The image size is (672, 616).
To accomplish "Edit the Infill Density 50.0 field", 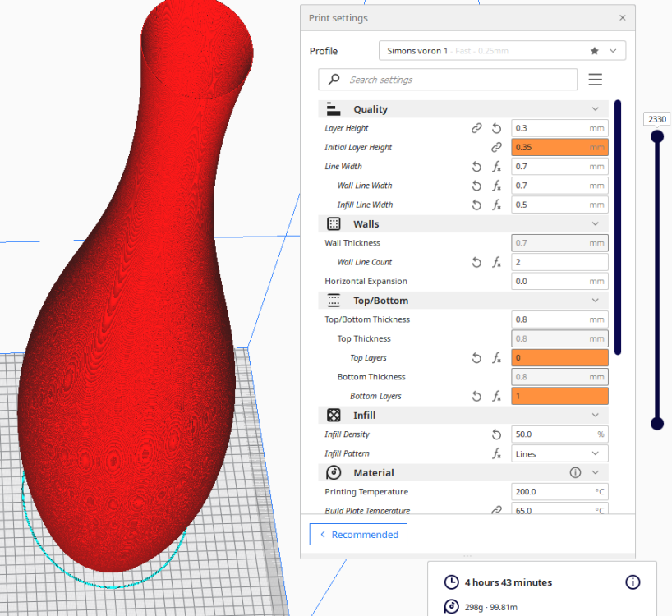I will coord(559,434).
